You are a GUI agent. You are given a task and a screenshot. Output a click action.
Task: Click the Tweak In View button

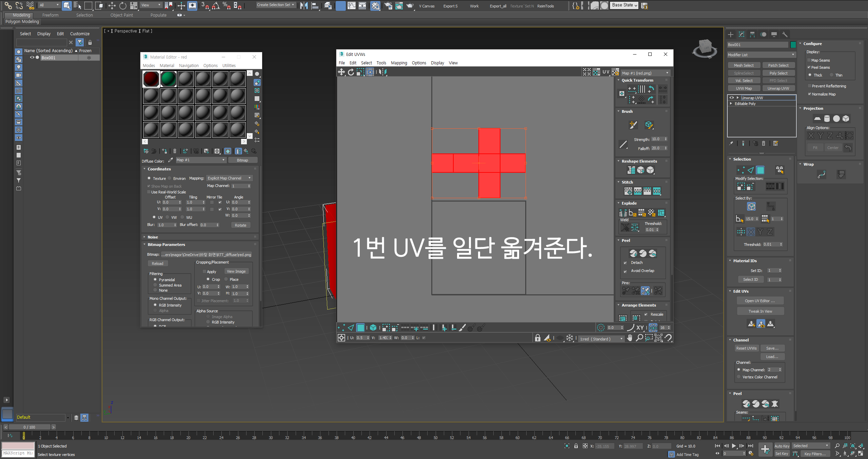coord(760,311)
